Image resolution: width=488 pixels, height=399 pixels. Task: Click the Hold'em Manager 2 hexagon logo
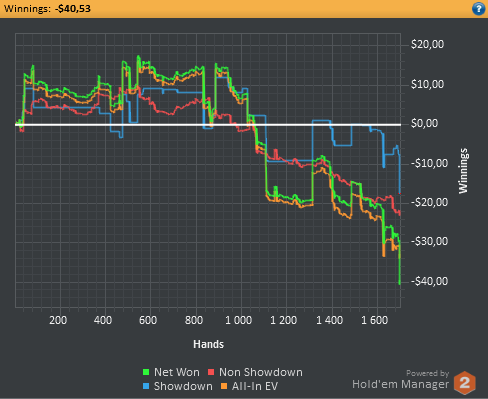pyautogui.click(x=465, y=383)
